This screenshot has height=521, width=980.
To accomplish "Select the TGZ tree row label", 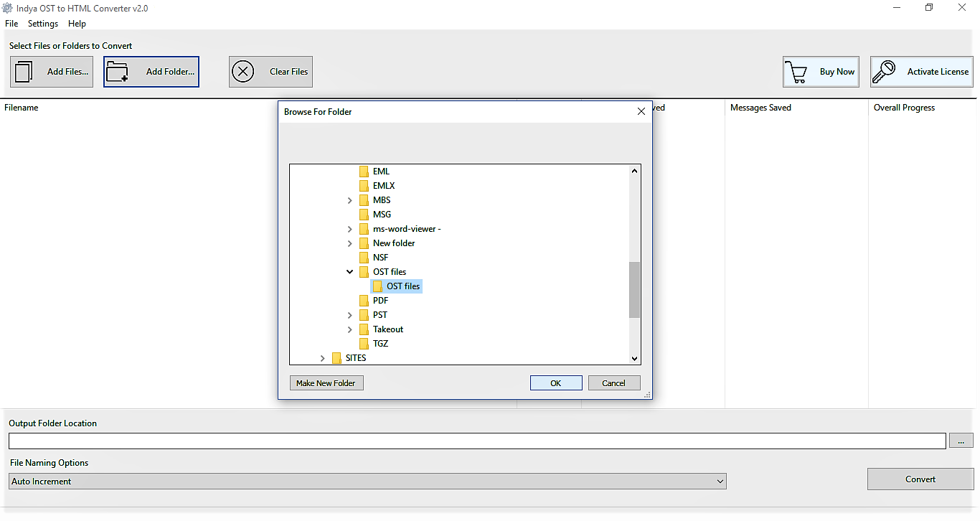I will click(x=380, y=344).
